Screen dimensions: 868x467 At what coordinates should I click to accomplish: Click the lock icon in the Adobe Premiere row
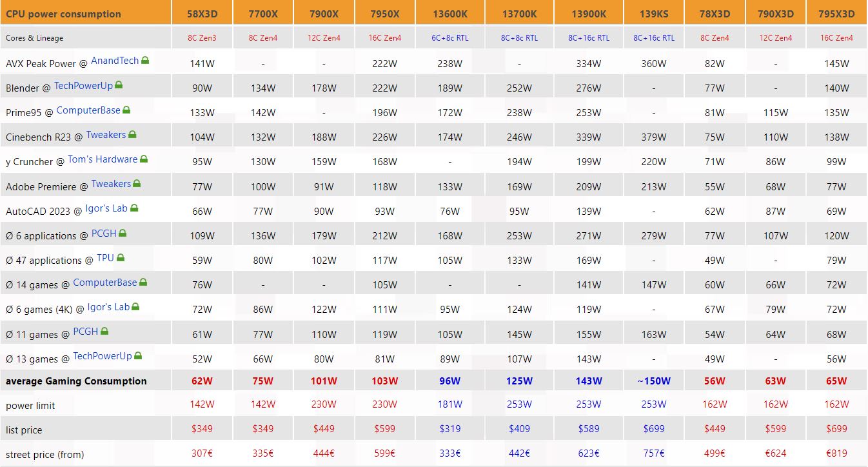click(137, 183)
